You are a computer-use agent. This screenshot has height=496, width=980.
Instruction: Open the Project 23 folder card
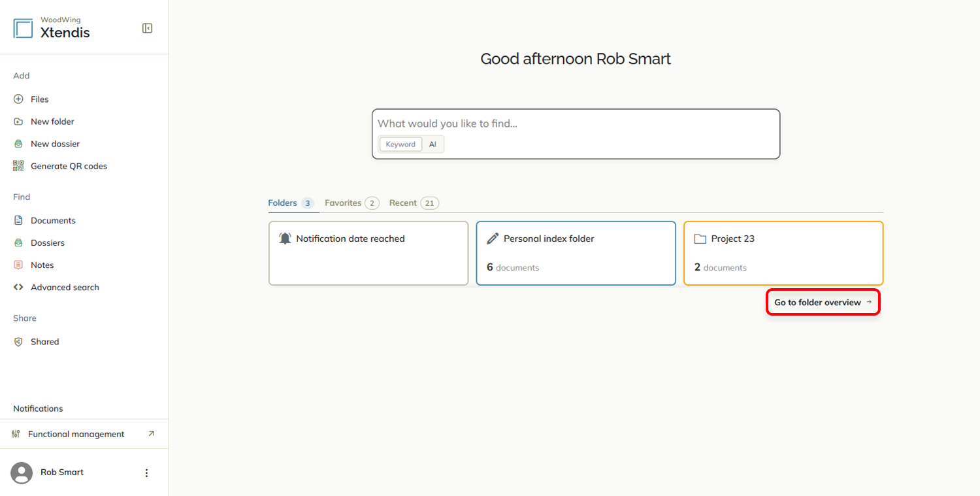(783, 253)
